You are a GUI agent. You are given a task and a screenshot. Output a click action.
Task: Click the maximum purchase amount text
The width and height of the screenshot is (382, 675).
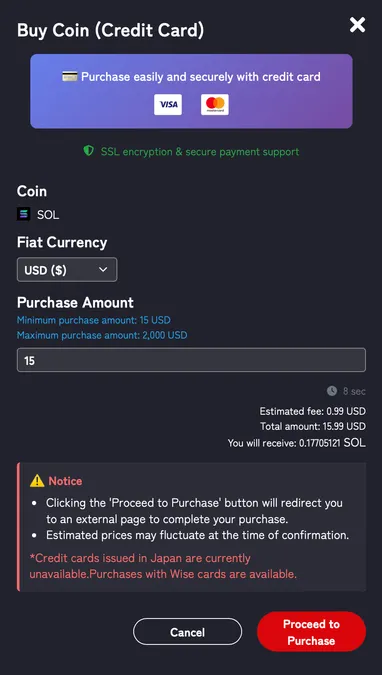102,335
